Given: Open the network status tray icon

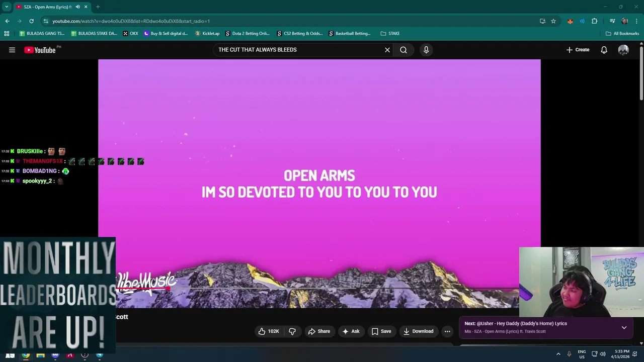Looking at the screenshot, I should (594, 354).
